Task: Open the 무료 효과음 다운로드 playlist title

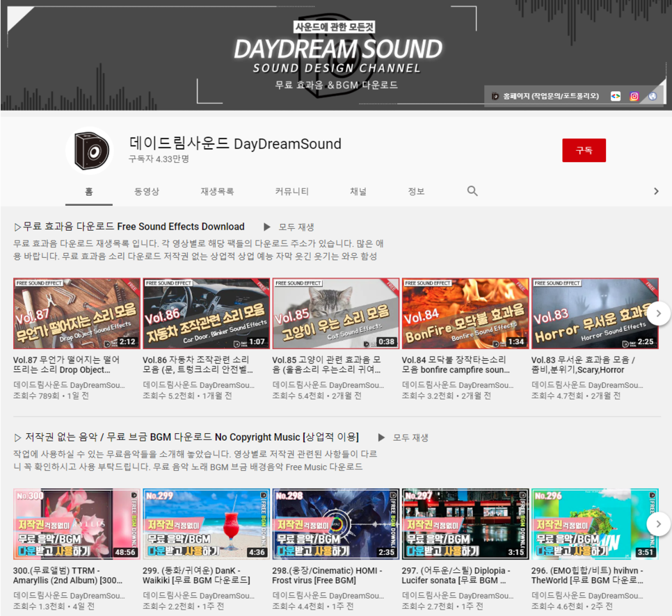Action: (x=129, y=227)
